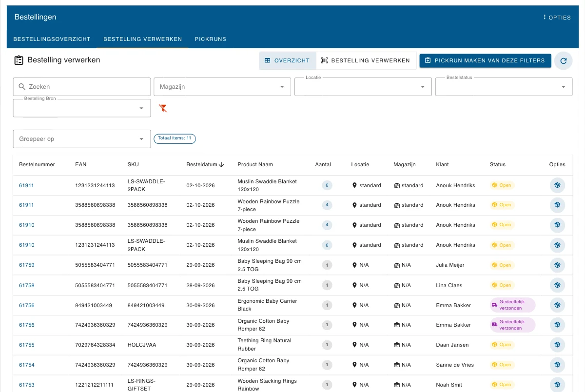Go to Bestellingsoverzicht tab
This screenshot has height=392, width=585.
[52, 39]
